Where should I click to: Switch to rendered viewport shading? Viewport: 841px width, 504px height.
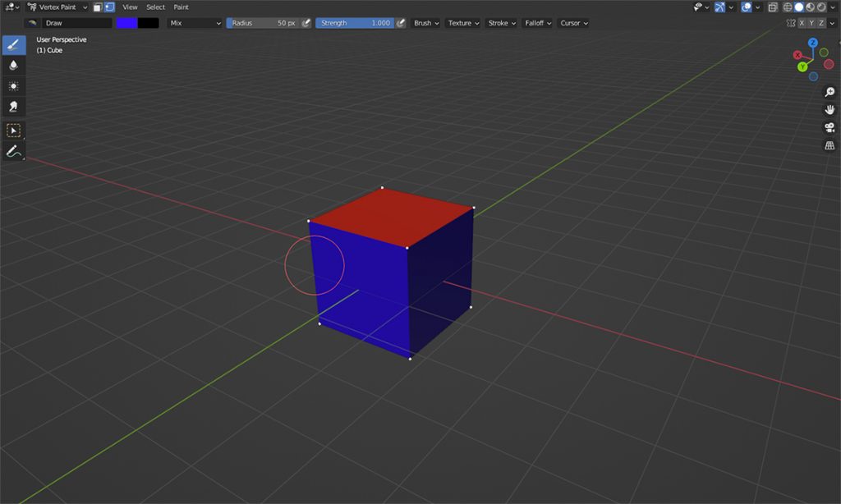point(821,7)
